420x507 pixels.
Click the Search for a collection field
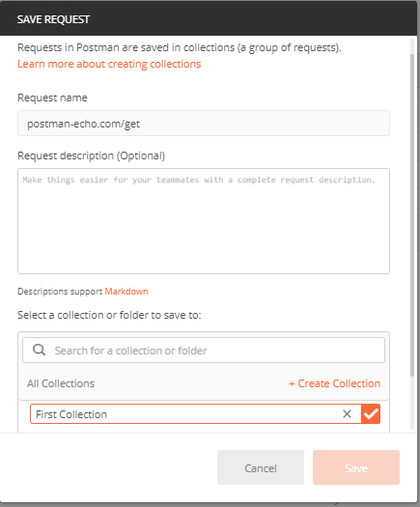[204, 351]
